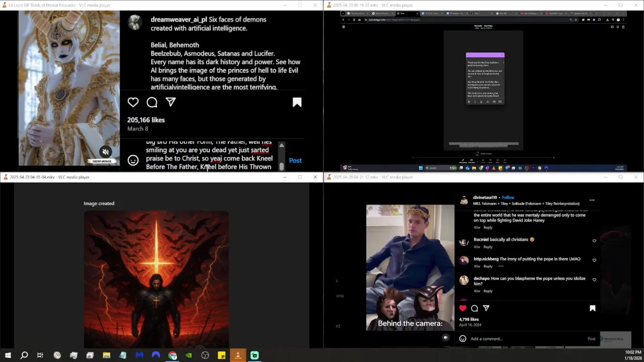Image resolution: width=644 pixels, height=362 pixels.
Task: Click the 205,166 likes count
Action: [146, 120]
